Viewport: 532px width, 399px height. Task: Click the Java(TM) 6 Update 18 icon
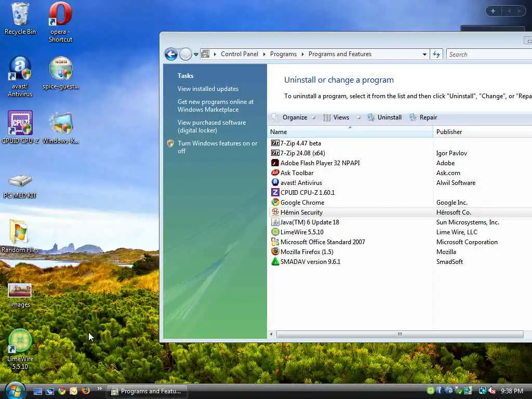pyautogui.click(x=275, y=222)
